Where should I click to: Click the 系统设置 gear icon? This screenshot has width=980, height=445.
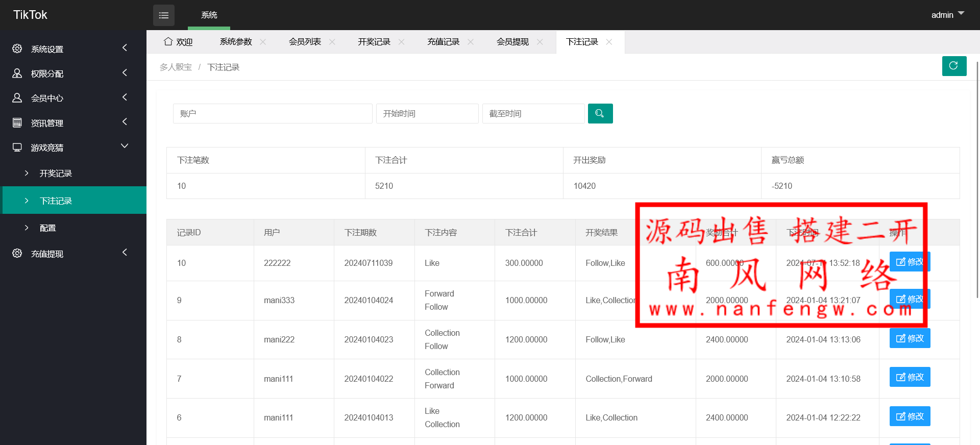(17, 48)
